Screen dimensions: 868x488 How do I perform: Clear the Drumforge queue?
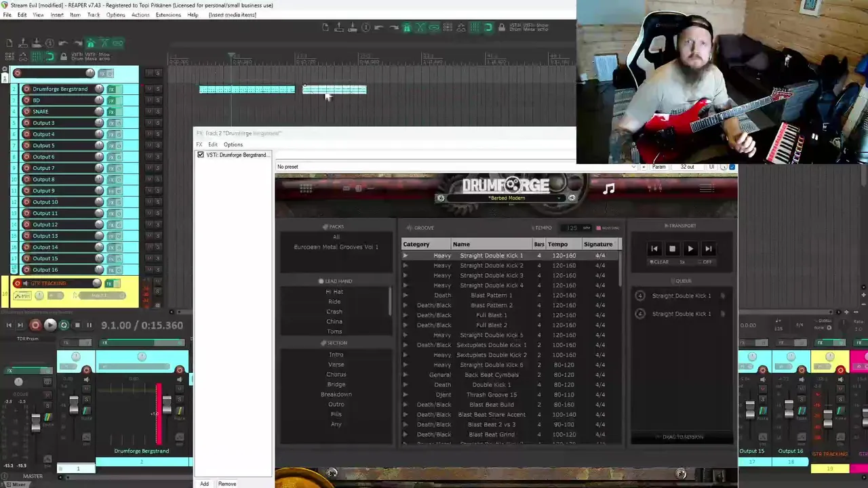pos(659,262)
